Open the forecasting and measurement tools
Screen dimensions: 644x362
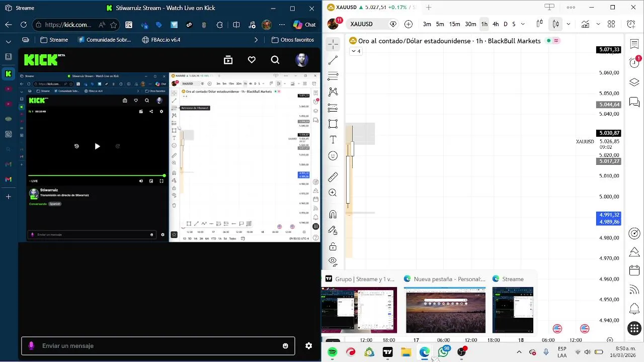coord(333,108)
